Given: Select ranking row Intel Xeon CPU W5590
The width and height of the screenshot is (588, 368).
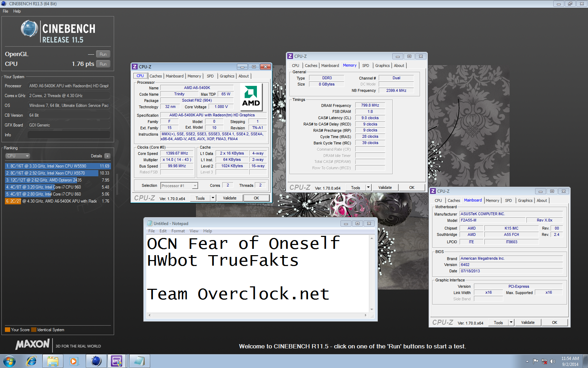Looking at the screenshot, I should tap(57, 166).
